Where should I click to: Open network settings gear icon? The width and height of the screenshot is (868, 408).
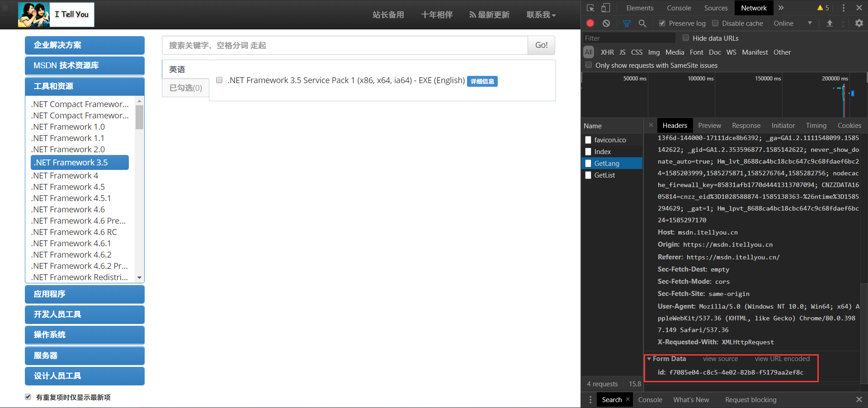click(859, 23)
